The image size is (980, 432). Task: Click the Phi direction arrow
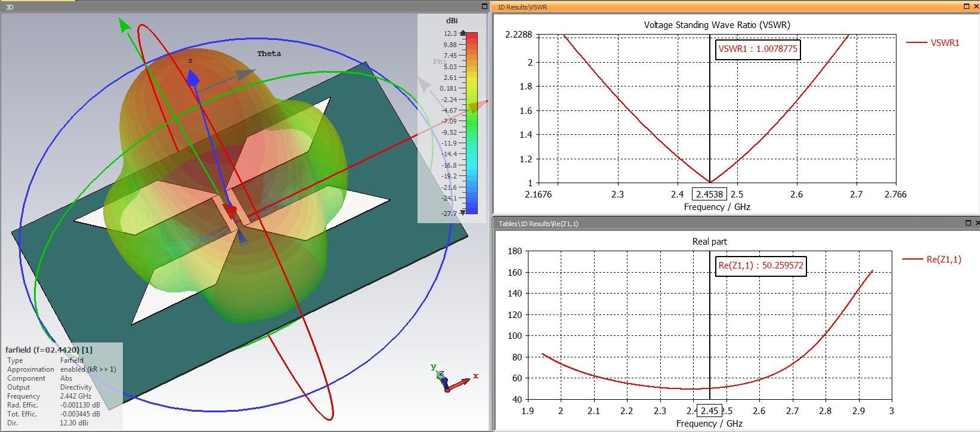[x=424, y=85]
